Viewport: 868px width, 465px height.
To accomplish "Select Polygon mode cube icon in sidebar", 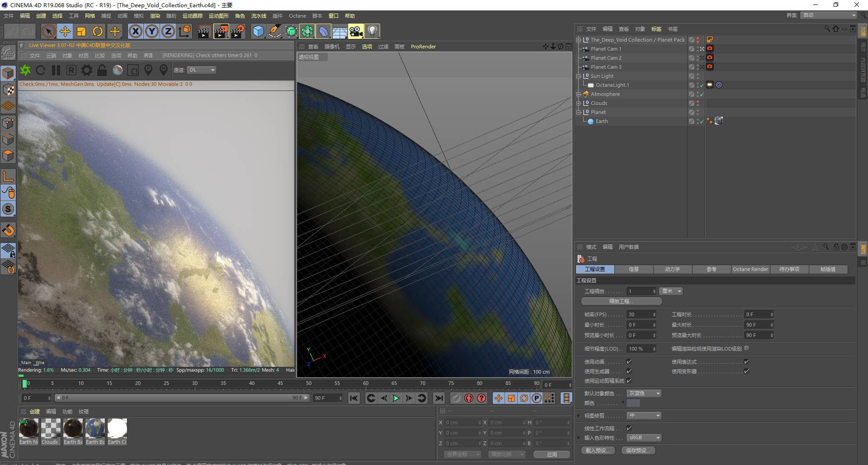I will (x=8, y=156).
